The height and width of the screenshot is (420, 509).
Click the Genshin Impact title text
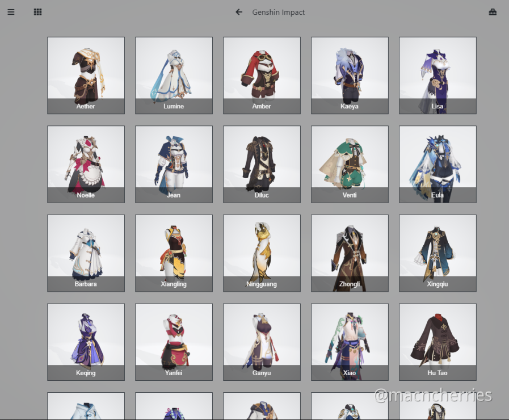pos(279,12)
